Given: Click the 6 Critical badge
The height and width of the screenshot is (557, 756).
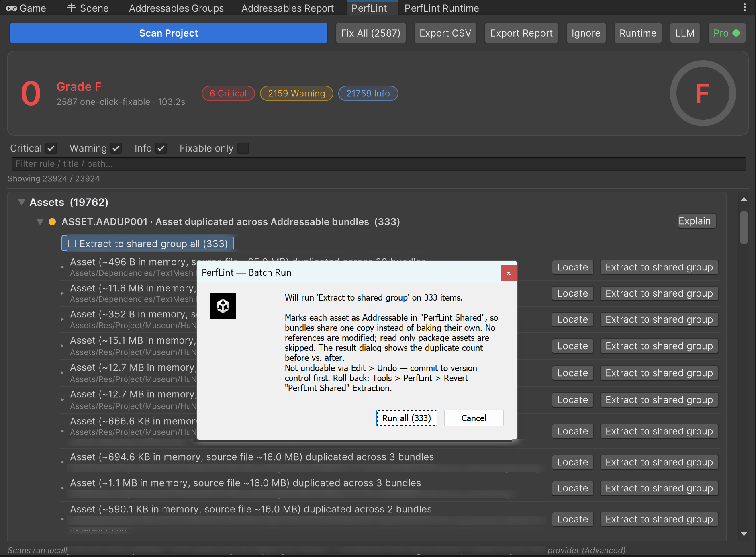Looking at the screenshot, I should [x=228, y=93].
